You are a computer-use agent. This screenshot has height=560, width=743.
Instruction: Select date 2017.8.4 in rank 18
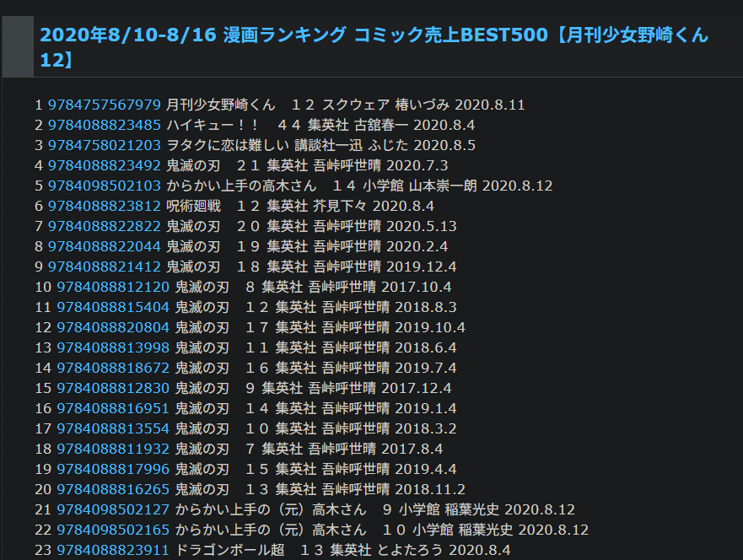pyautogui.click(x=412, y=449)
